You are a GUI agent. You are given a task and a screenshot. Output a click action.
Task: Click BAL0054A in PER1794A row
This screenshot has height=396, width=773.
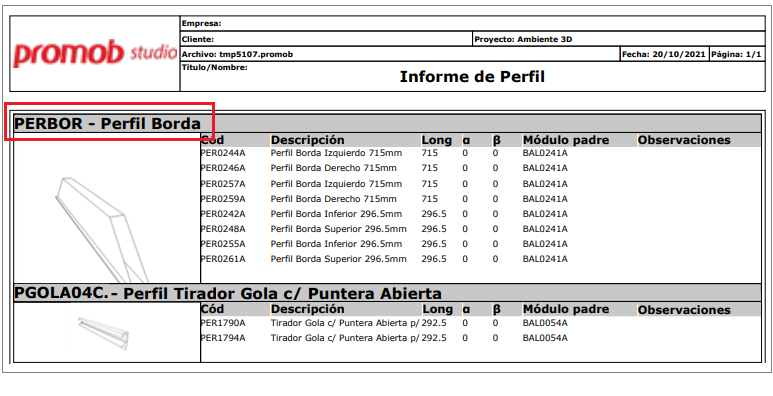[545, 338]
